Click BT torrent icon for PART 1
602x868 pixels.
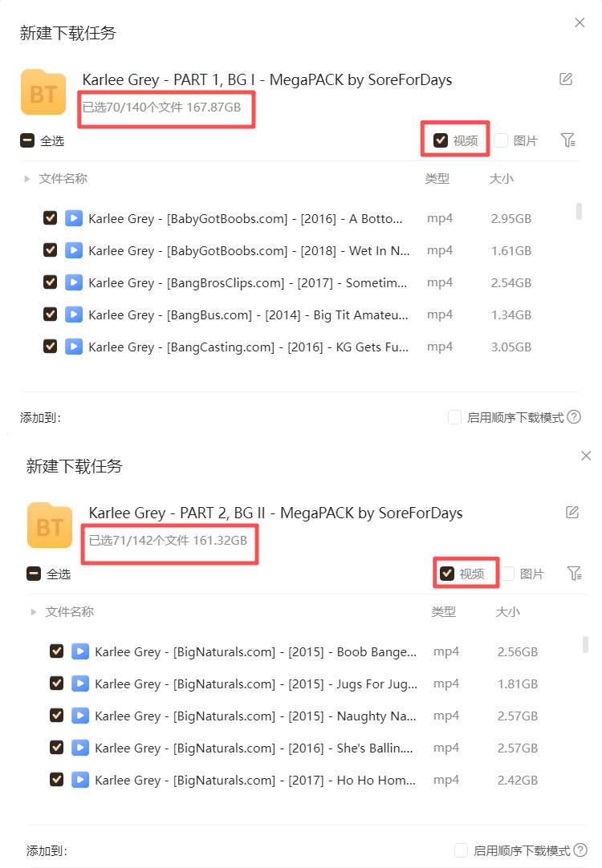43,92
